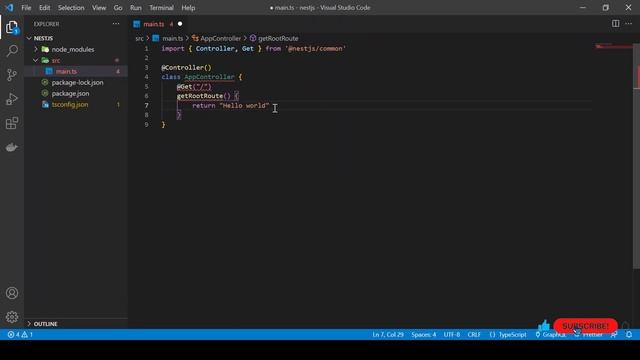Click the blue thumbs-up like icon
640x360 pixels.
click(x=544, y=325)
